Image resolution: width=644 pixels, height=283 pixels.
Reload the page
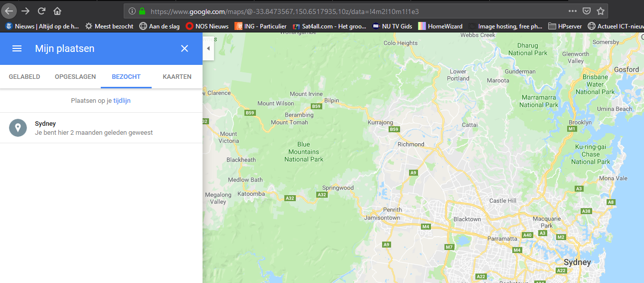[42, 11]
